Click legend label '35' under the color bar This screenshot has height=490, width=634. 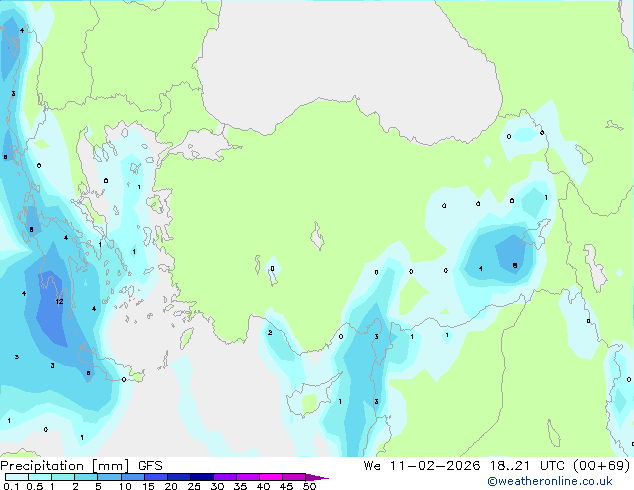240,486
